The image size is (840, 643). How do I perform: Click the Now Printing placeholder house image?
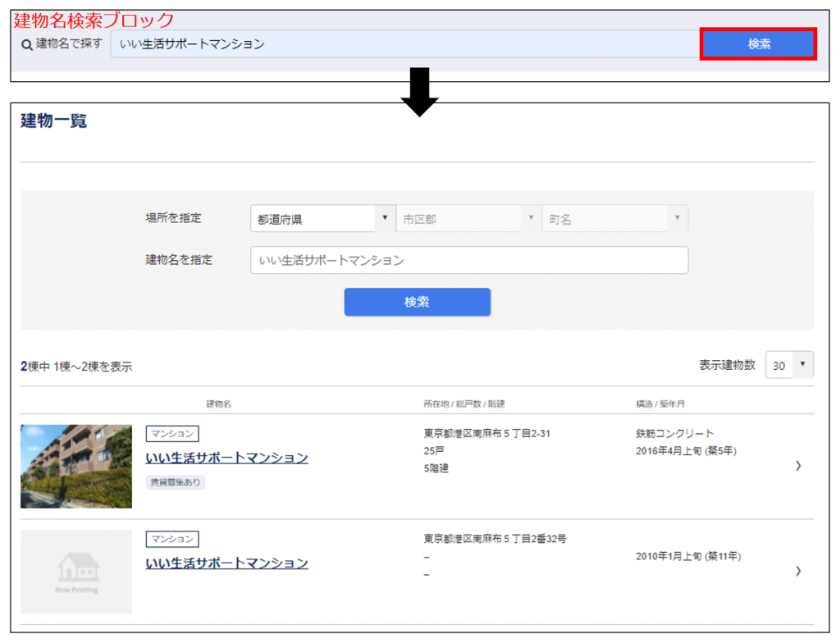pyautogui.click(x=76, y=571)
